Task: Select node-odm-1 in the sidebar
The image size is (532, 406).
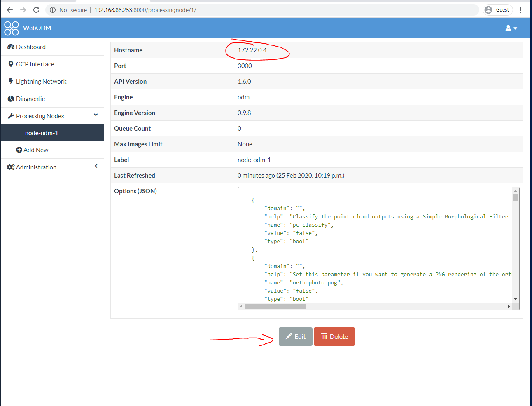Action: click(42, 133)
